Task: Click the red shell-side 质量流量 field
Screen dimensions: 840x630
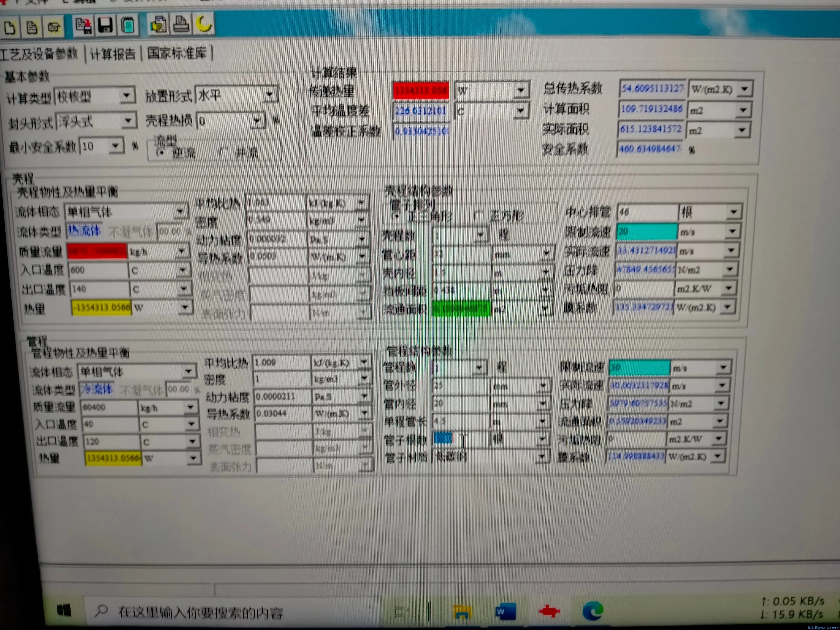Action: 97,251
